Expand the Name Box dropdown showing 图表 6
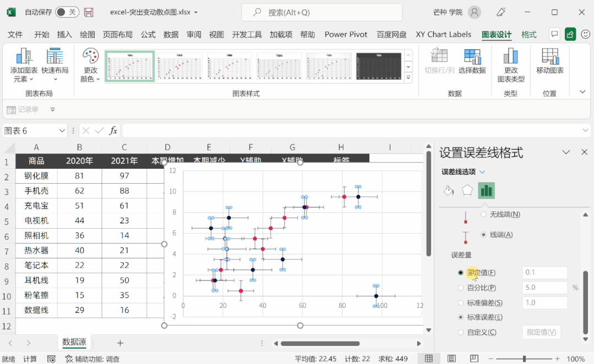Viewport: 594px width, 364px height. click(x=62, y=131)
